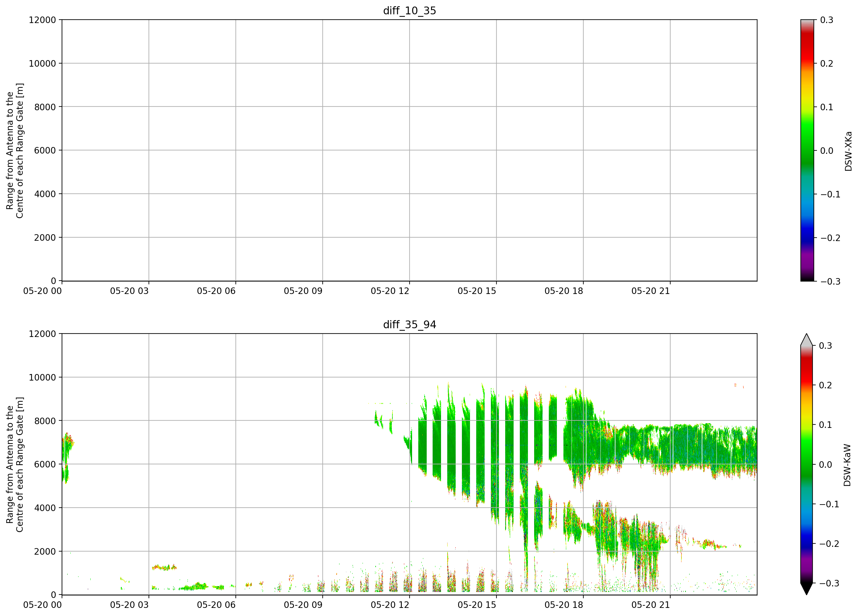Click "4000" tick on the diff_35_94 axis

[45, 508]
